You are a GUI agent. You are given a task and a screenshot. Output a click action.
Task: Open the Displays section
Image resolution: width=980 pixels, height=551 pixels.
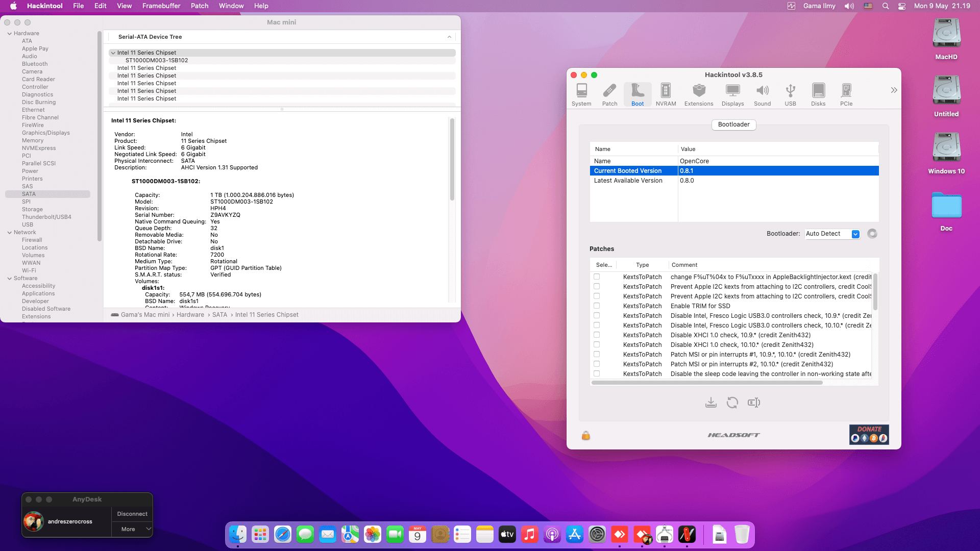pos(732,95)
